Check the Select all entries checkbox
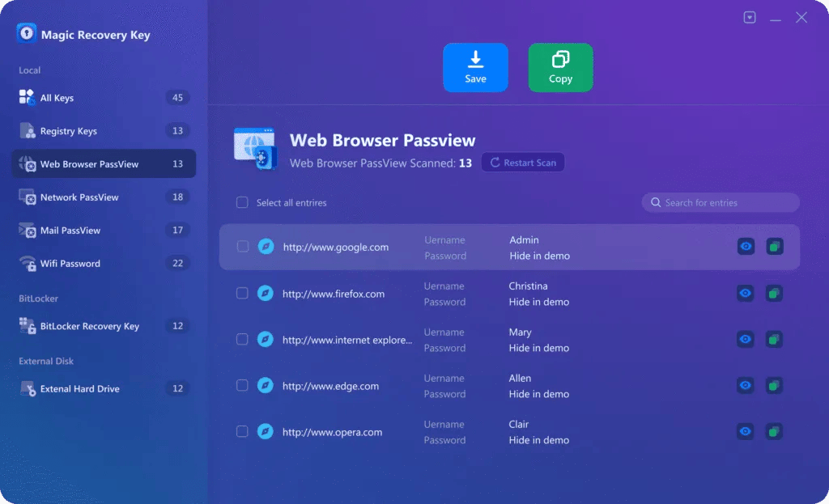The height and width of the screenshot is (504, 829). (x=242, y=203)
